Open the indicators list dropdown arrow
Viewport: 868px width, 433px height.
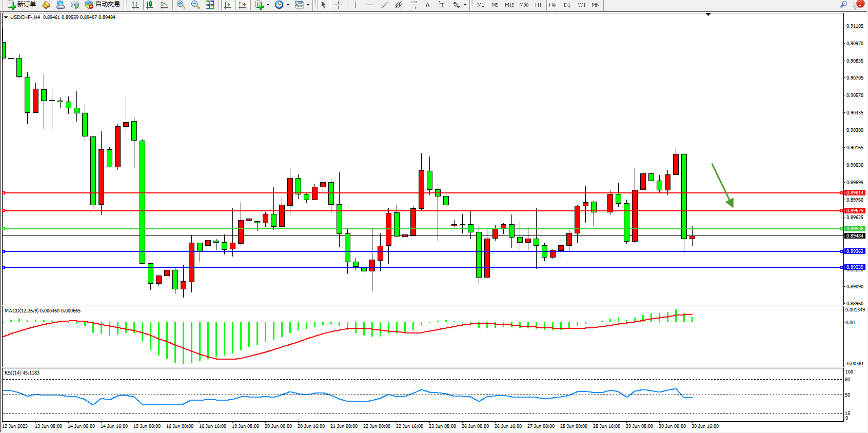[x=268, y=5]
